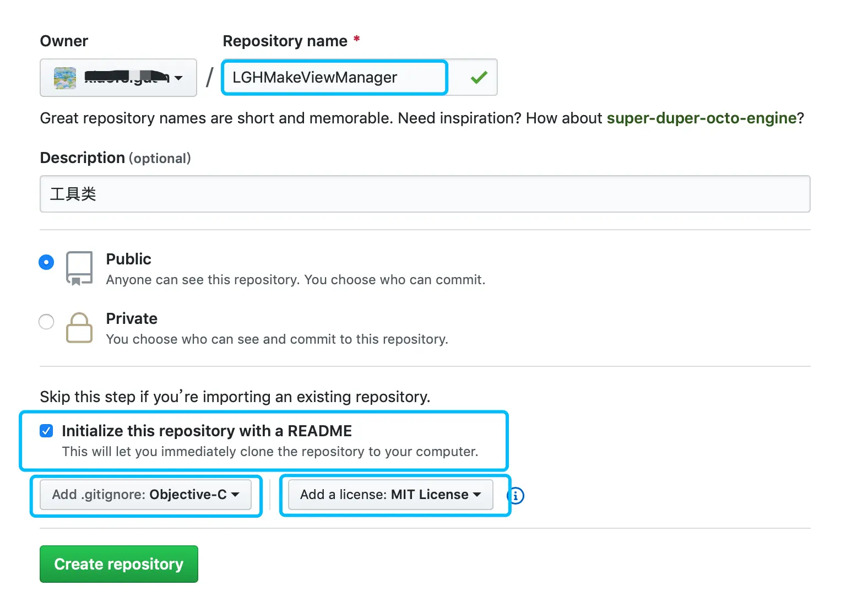Click the green checkmark beside repository name
The height and width of the screenshot is (607, 868).
point(479,78)
